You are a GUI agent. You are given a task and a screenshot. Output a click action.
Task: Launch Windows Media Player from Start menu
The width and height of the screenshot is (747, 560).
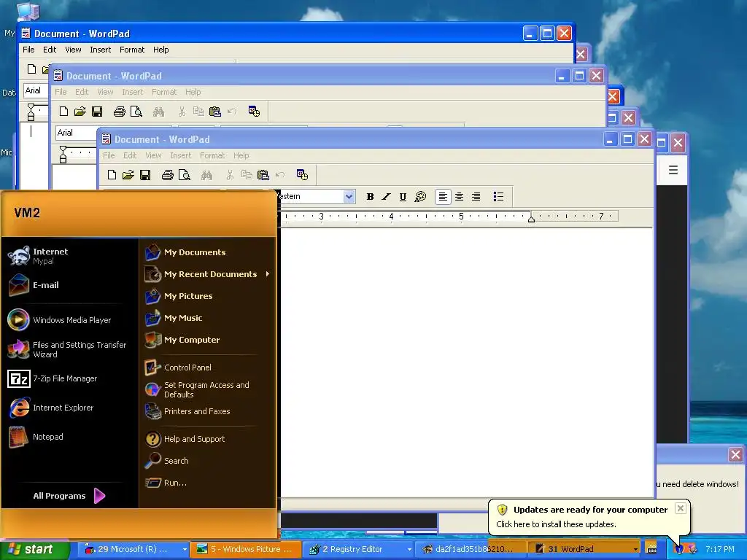71,320
